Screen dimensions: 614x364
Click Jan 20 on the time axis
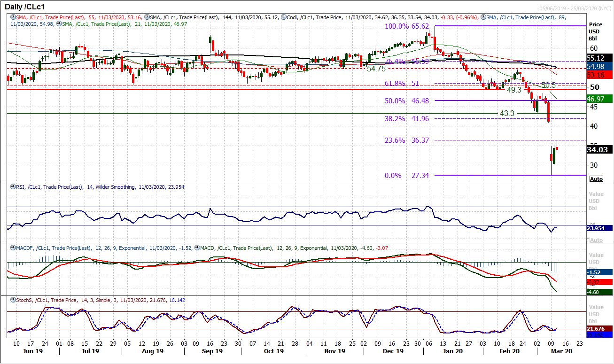coord(454,351)
